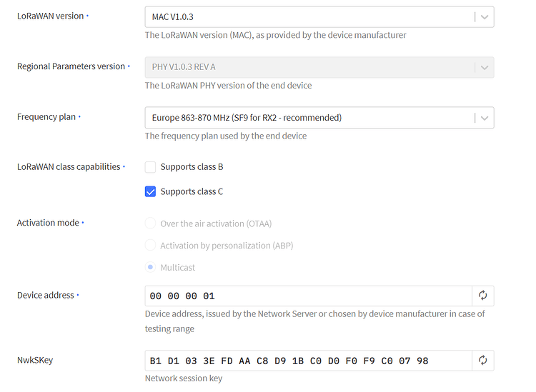Open the LoRaWAN version MAC V1.0.3 dropdown
The height and width of the screenshot is (392, 536).
[x=319, y=16]
